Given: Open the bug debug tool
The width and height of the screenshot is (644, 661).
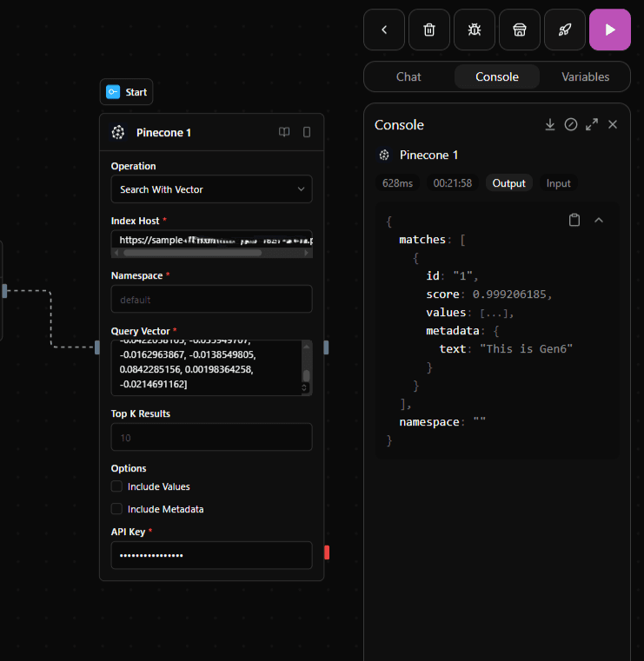Looking at the screenshot, I should pos(475,30).
